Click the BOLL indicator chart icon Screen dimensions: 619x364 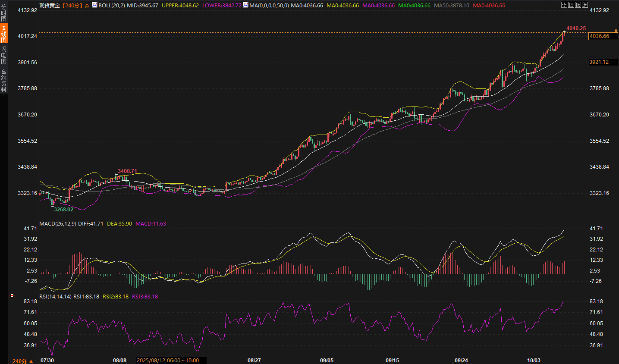pos(94,5)
